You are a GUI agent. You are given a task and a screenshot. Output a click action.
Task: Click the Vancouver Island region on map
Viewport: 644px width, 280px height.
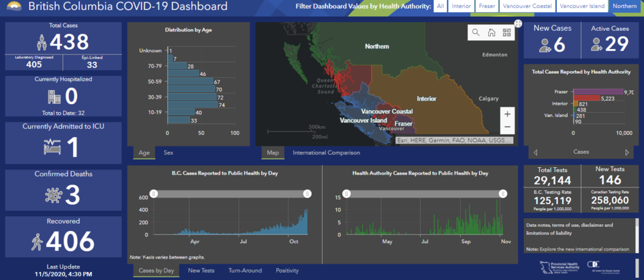click(x=363, y=120)
